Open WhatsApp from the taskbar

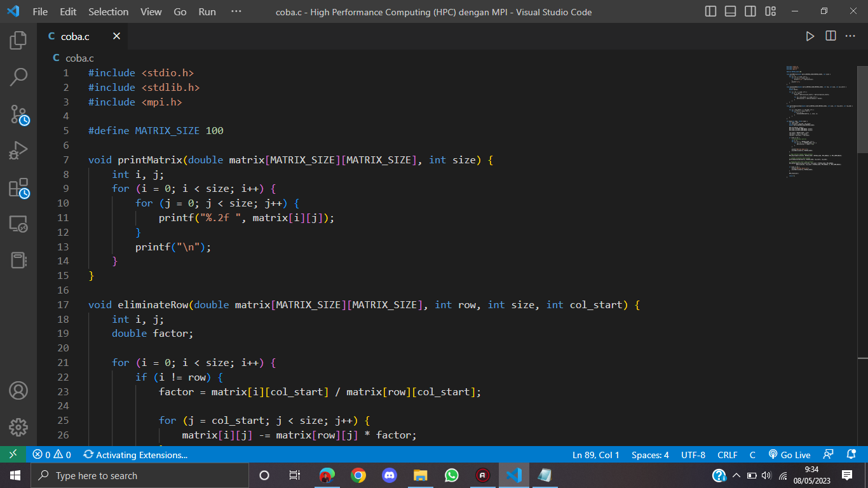coord(452,475)
